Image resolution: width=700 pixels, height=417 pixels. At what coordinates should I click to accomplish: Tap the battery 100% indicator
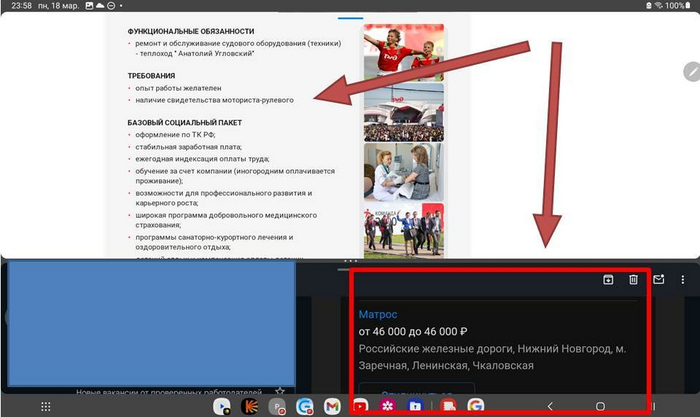tap(678, 6)
